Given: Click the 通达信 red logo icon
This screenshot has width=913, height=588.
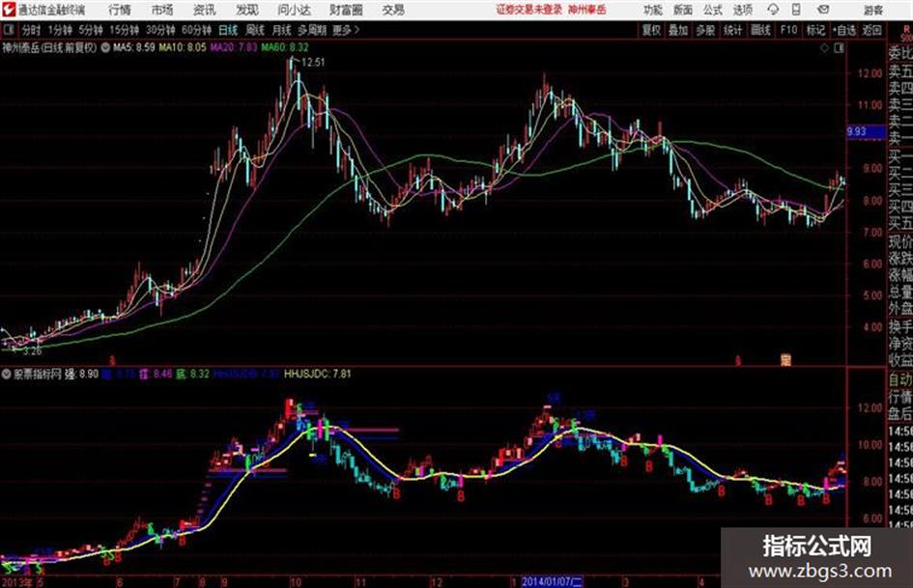Looking at the screenshot, I should click(9, 10).
